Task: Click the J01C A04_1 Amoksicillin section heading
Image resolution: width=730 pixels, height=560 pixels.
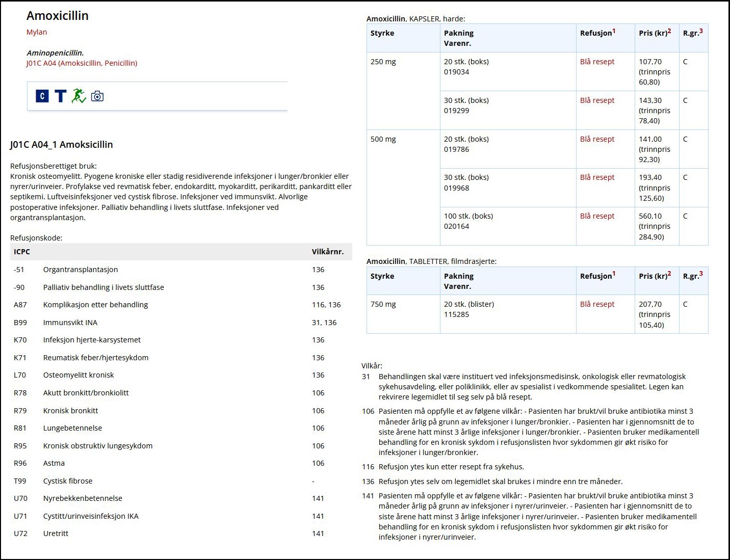Action: 62,145
